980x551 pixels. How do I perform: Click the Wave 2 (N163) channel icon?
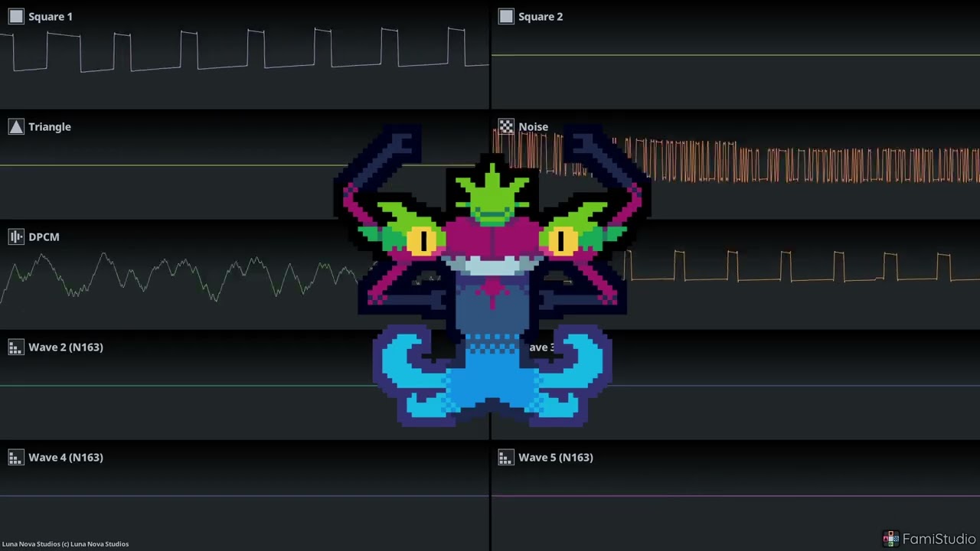16,347
